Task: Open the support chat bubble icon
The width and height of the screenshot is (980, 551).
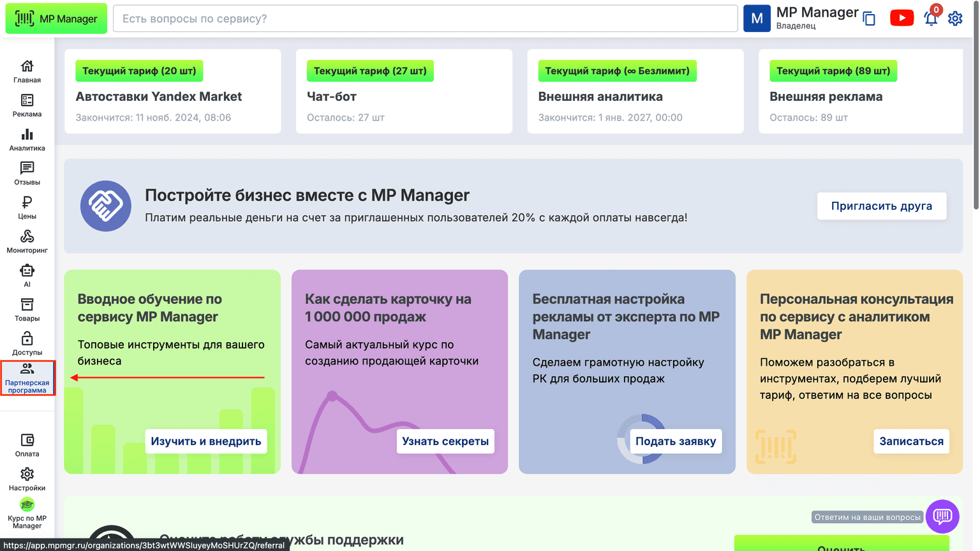Action: pos(942,516)
